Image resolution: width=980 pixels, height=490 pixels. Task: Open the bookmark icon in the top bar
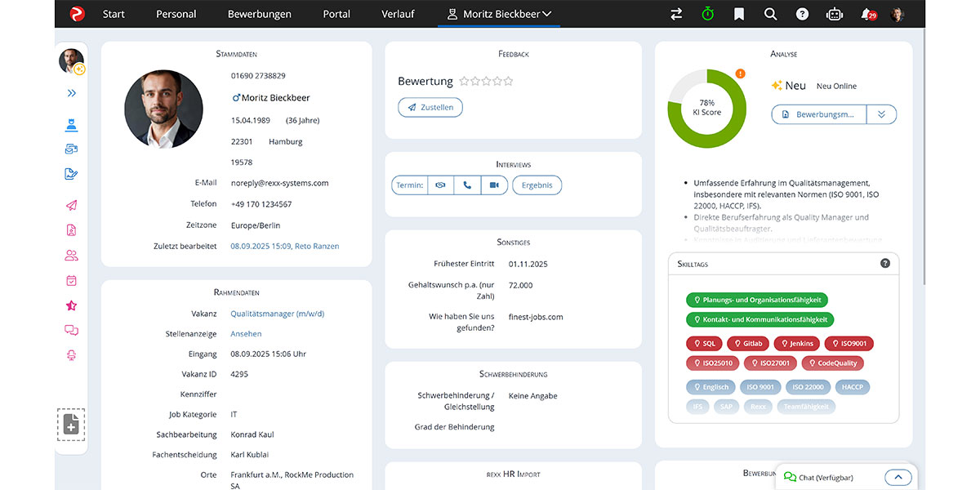point(738,14)
